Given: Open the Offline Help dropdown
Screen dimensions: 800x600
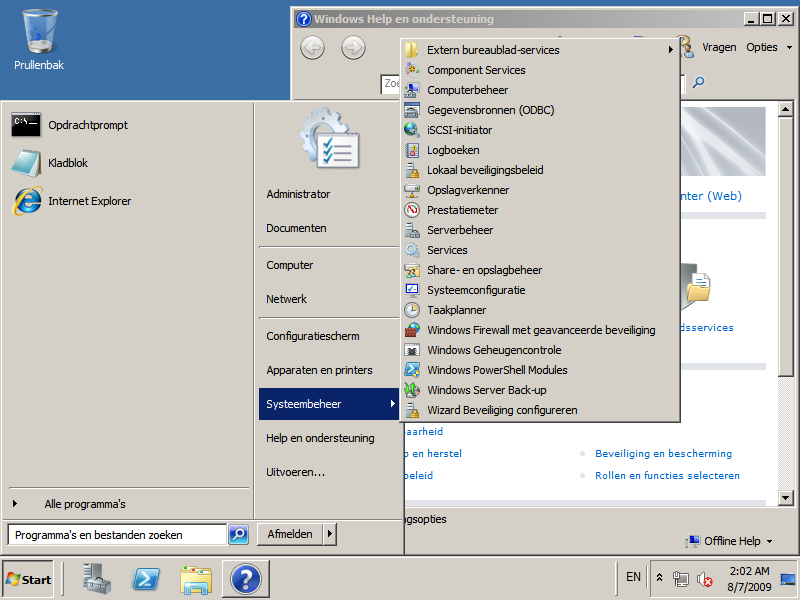Looking at the screenshot, I should (x=728, y=541).
